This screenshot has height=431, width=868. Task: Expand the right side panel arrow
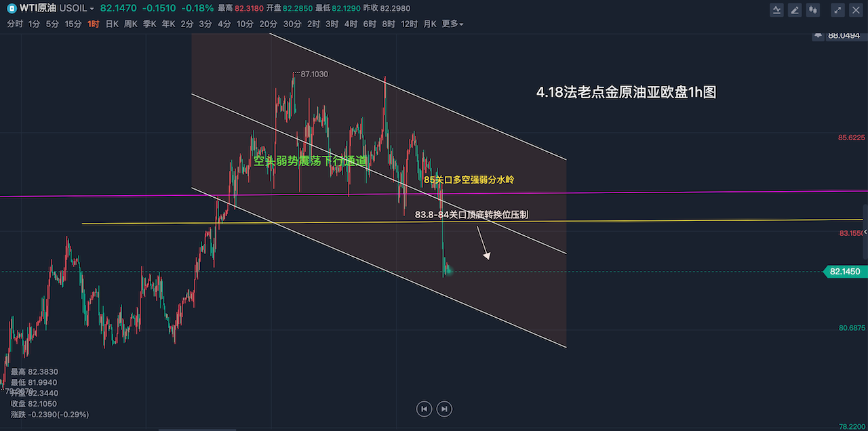click(x=864, y=232)
